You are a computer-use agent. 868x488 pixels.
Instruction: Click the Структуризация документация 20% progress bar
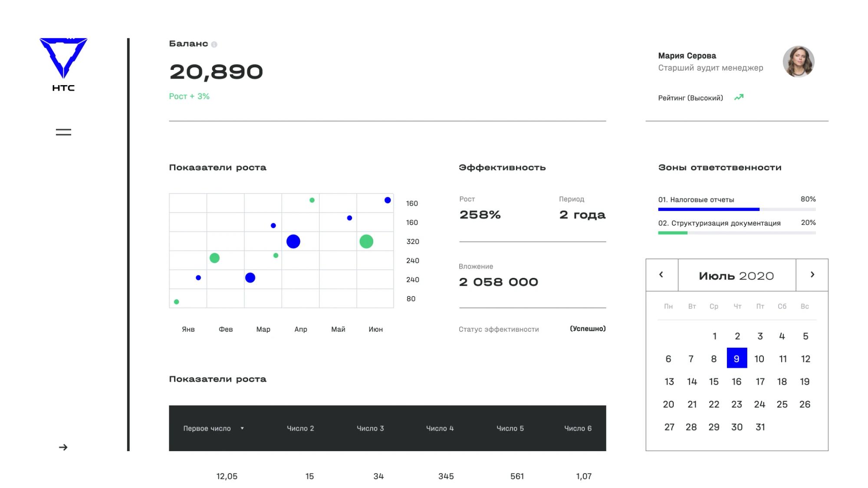tap(737, 233)
